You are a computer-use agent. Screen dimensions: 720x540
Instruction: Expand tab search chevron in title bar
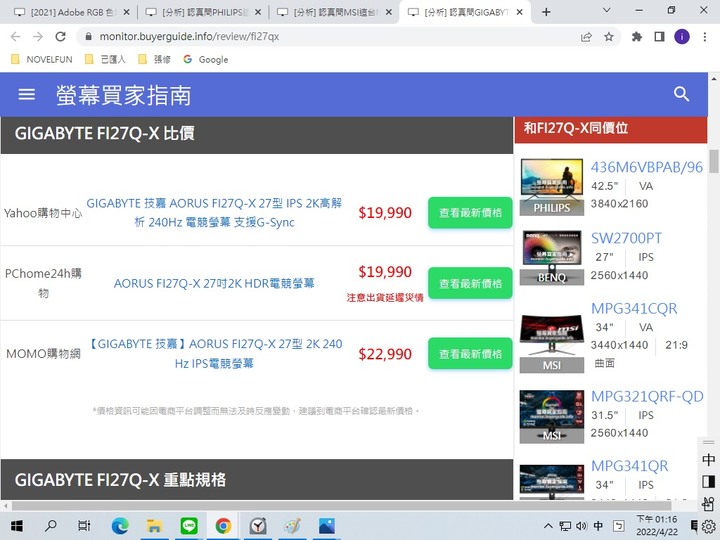pyautogui.click(x=607, y=11)
